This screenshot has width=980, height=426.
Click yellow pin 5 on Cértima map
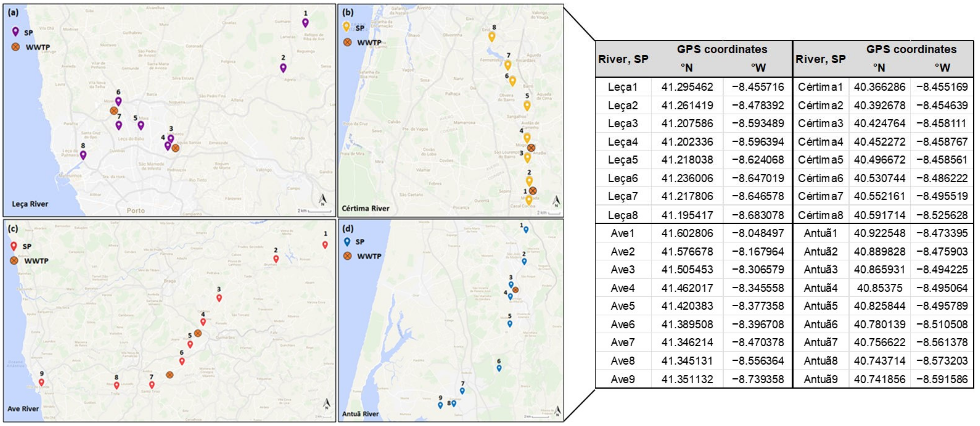527,105
